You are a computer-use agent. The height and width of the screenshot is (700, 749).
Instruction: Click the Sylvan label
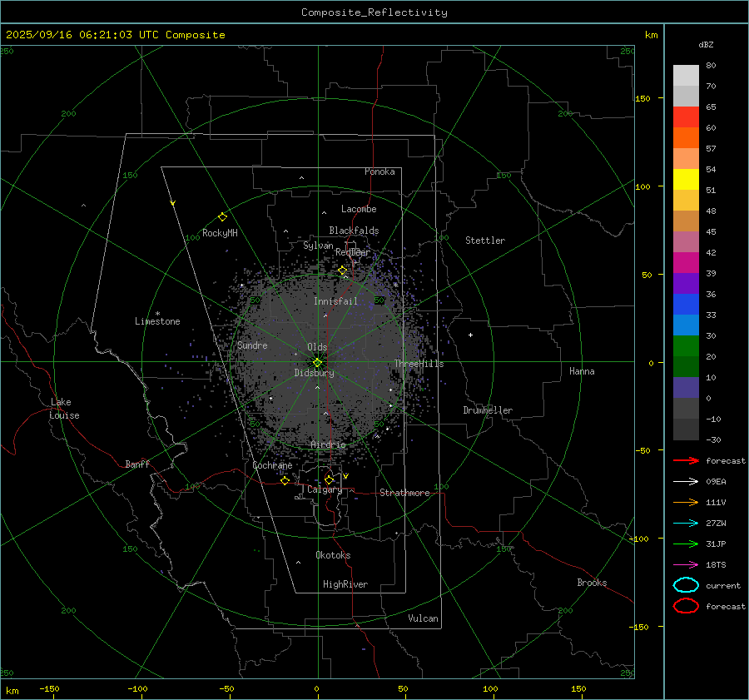[318, 246]
